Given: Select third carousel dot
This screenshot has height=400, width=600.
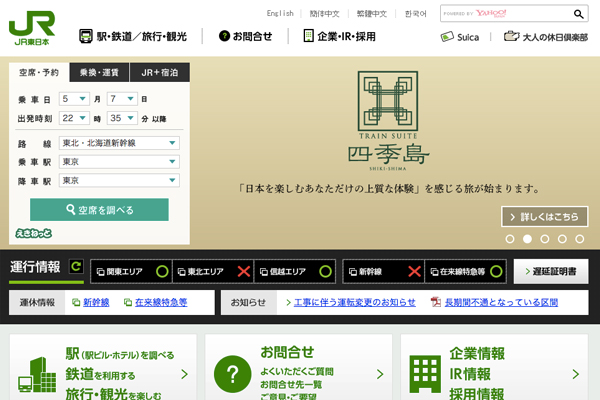Looking at the screenshot, I should (x=545, y=239).
